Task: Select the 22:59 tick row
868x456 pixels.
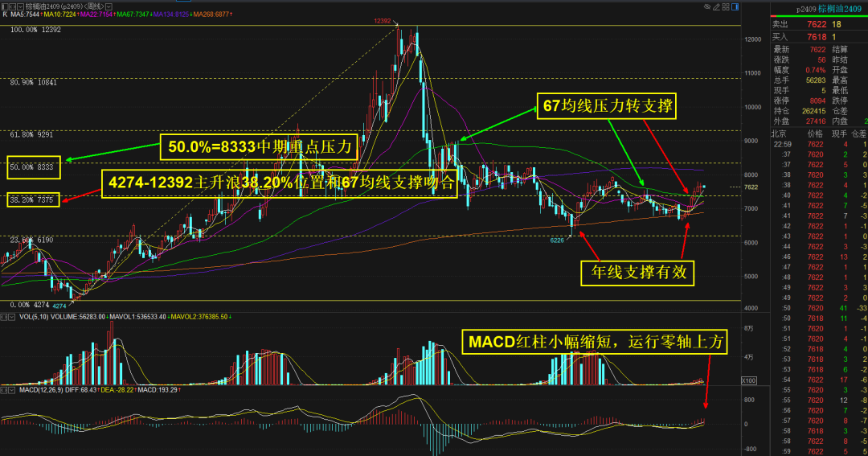Action: [x=820, y=145]
